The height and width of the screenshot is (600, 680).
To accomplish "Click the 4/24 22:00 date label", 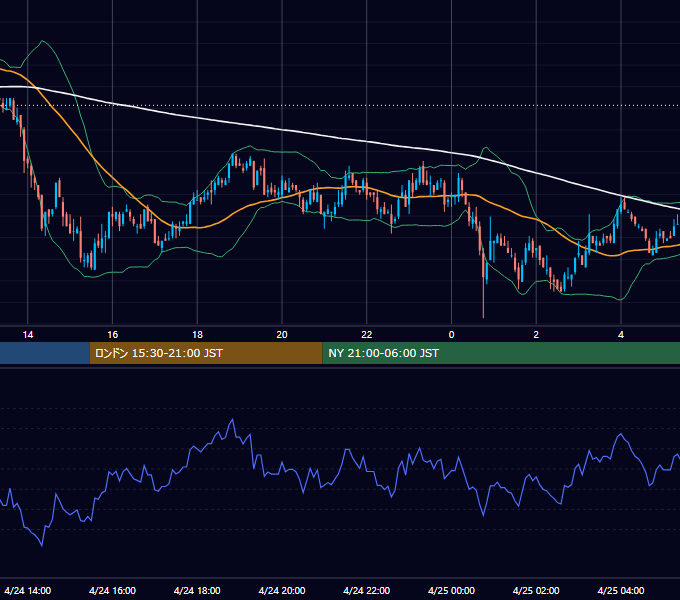I will 367,590.
